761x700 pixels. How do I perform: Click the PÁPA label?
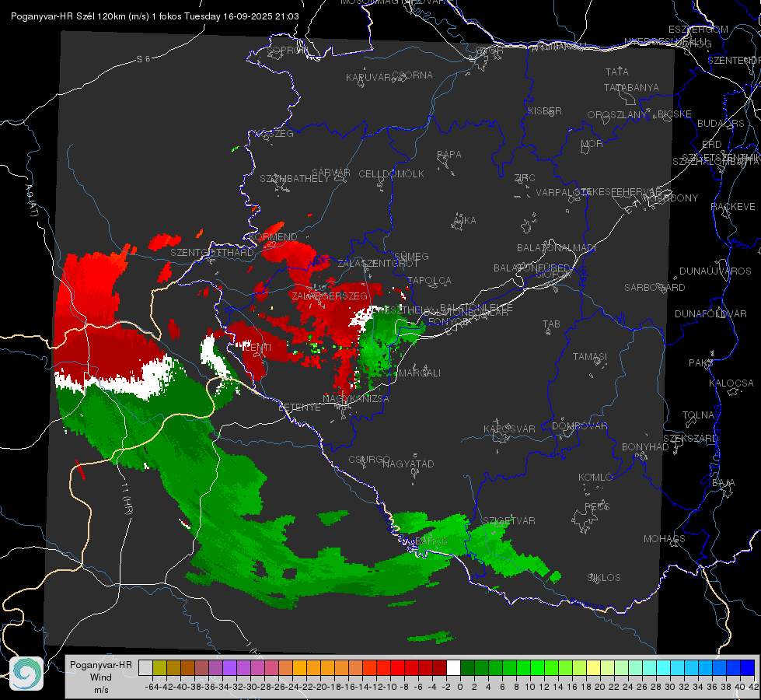449,154
